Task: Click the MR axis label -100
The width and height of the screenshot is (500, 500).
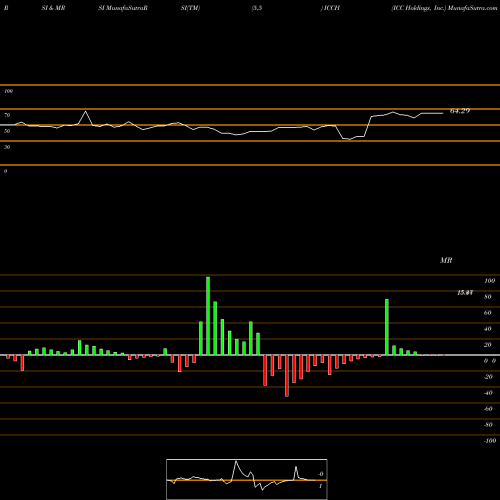Action: coord(489,441)
